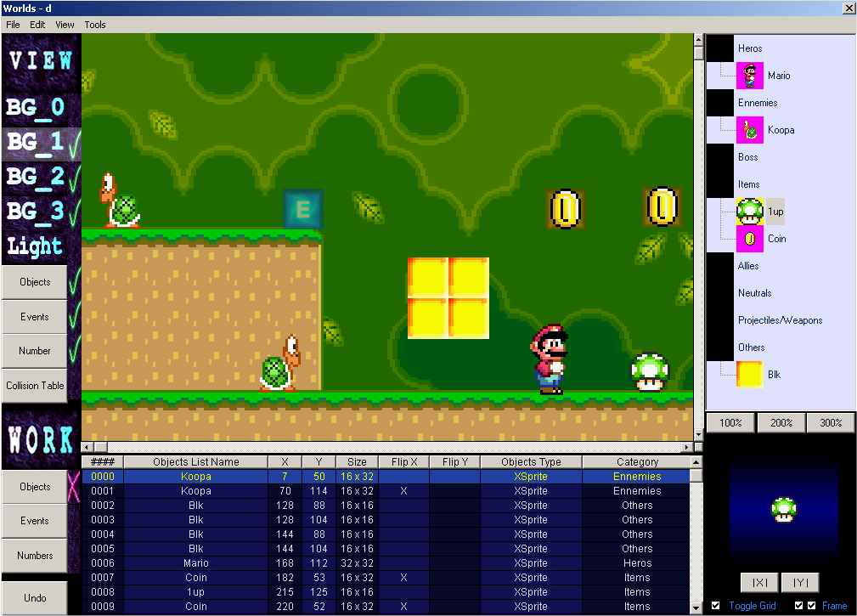
Task: Select the yellow Blk block under Others
Action: (750, 375)
